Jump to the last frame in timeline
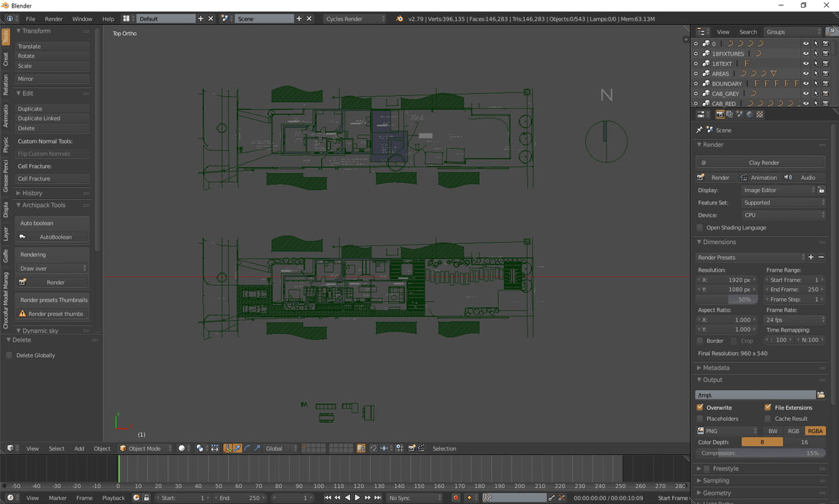Viewport: 839px width, 504px height. (x=378, y=498)
